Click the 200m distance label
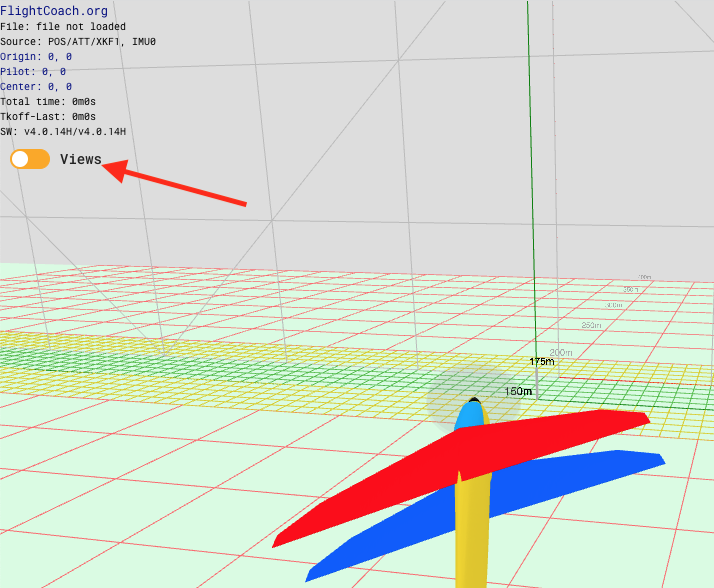 tap(561, 353)
